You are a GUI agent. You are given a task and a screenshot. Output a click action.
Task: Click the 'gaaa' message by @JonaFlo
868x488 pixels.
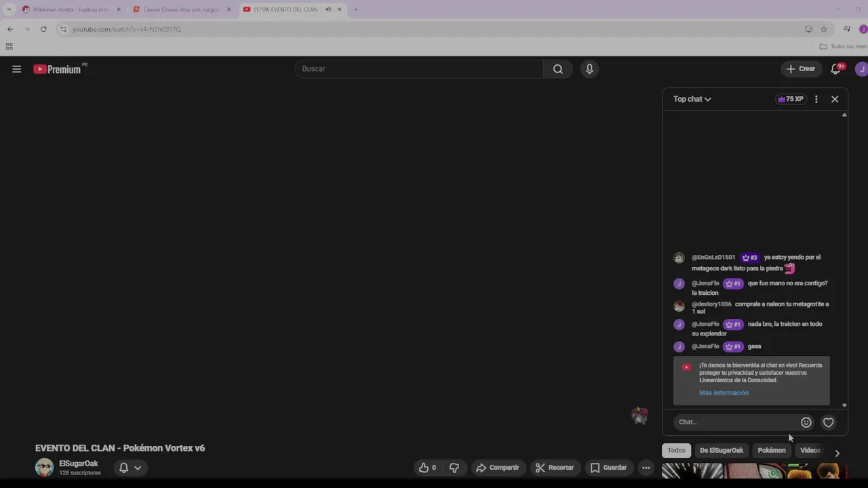(x=754, y=346)
